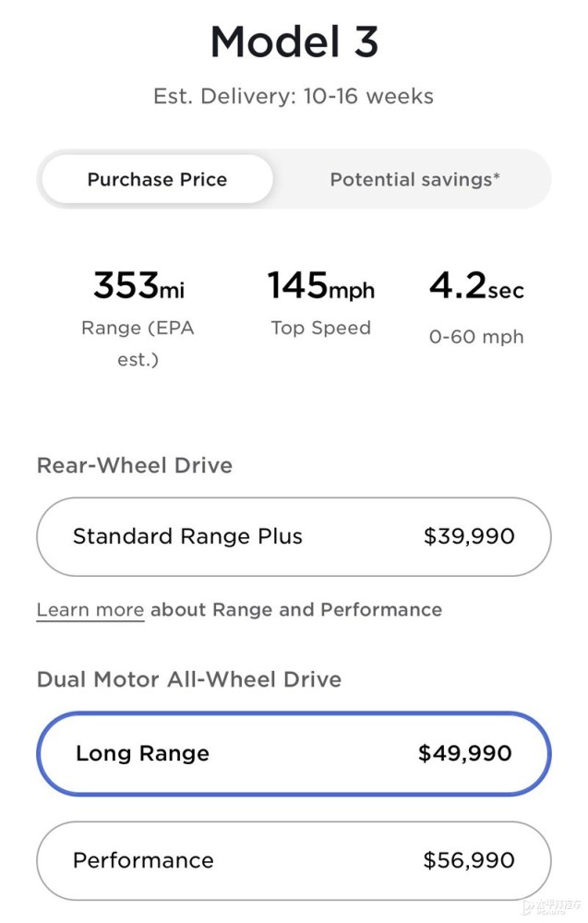The width and height of the screenshot is (588, 923).
Task: Click the 353mi range figure
Action: (138, 286)
